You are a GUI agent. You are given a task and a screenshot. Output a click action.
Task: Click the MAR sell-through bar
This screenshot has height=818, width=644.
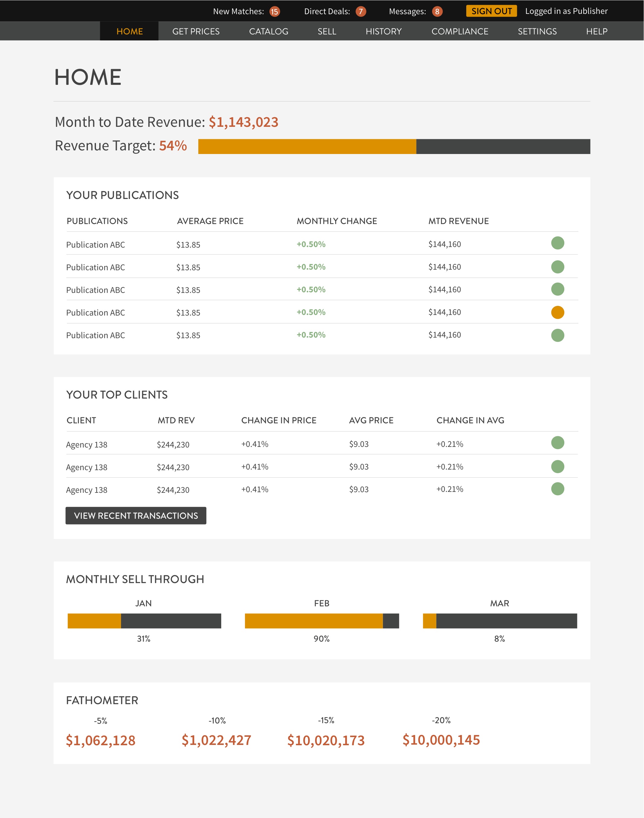pos(499,621)
